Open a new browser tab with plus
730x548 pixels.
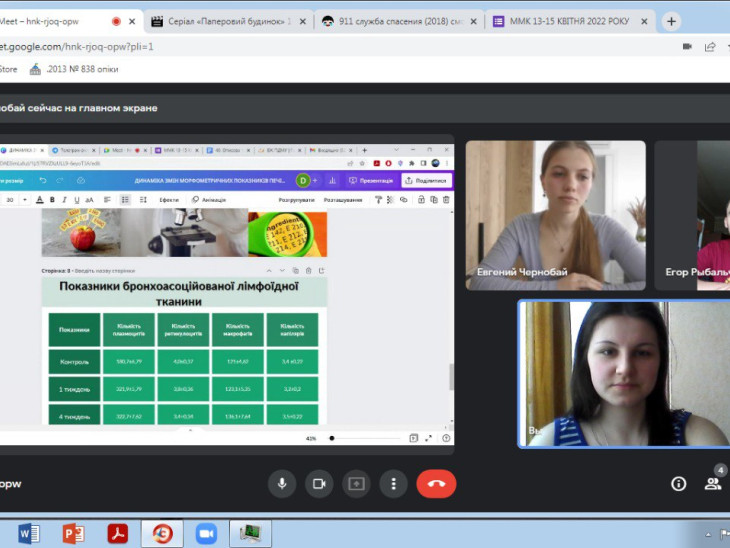671,21
